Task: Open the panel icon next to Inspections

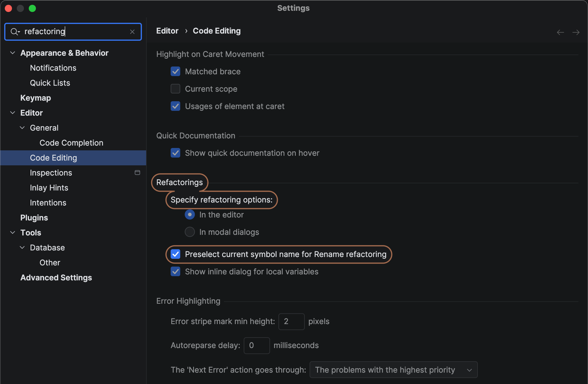Action: [x=137, y=173]
